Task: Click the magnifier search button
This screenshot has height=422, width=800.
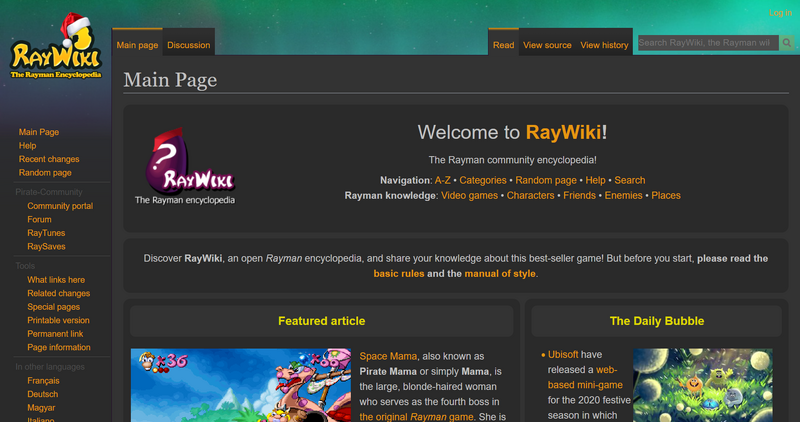Action: point(787,43)
